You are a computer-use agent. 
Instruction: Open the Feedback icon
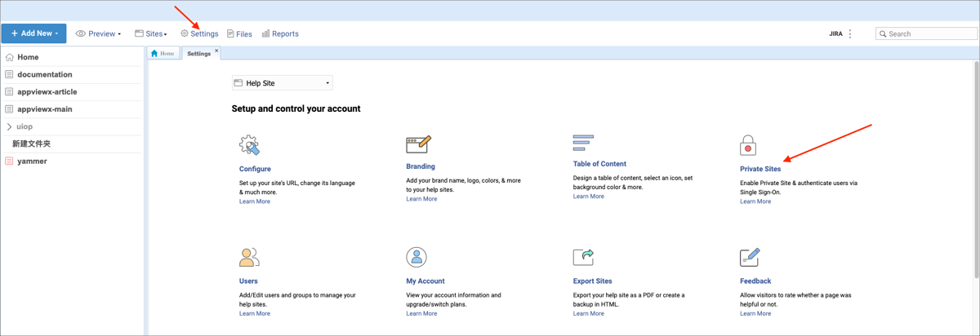pos(750,257)
